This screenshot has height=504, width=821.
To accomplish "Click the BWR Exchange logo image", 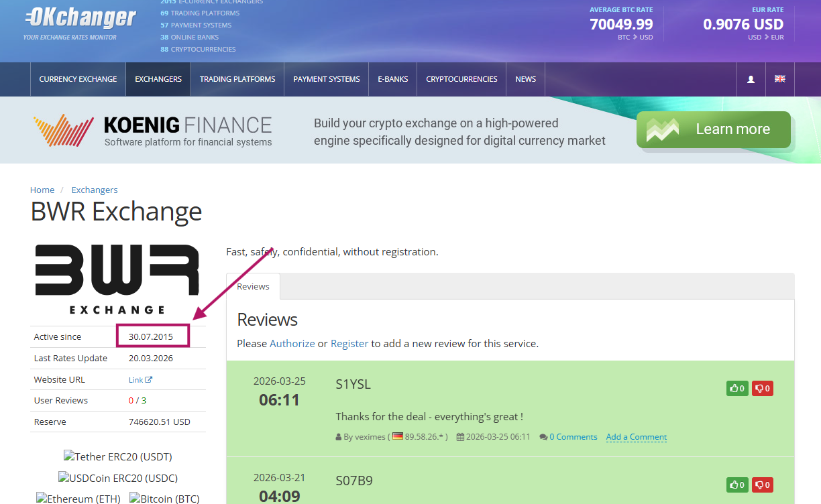I will pyautogui.click(x=117, y=279).
